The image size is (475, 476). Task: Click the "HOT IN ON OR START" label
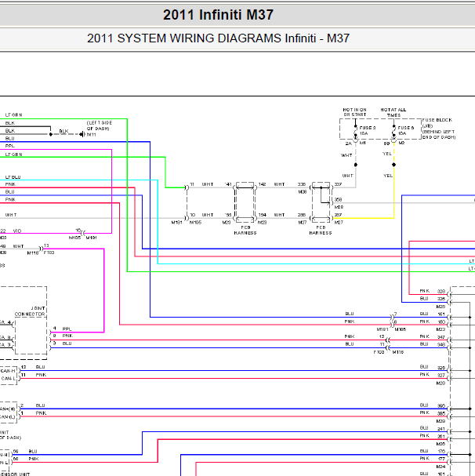[354, 112]
